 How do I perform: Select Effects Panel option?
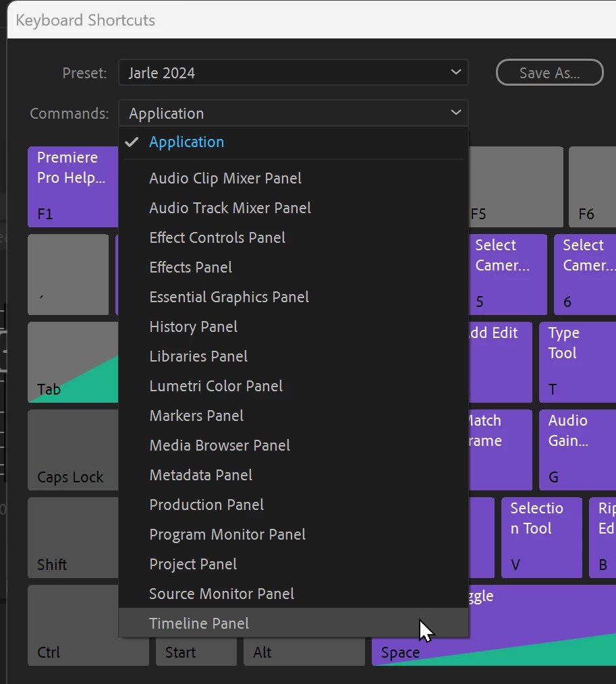pos(293,267)
